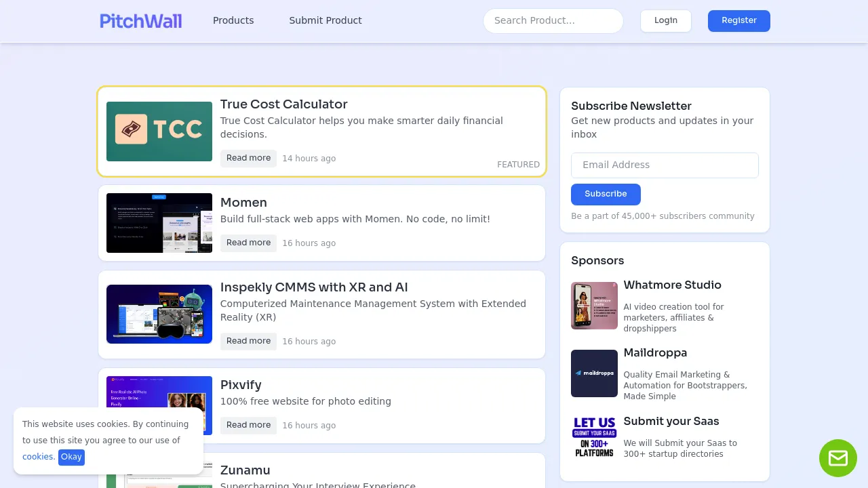868x488 pixels.
Task: Open the cookies policy link
Action: (39, 457)
